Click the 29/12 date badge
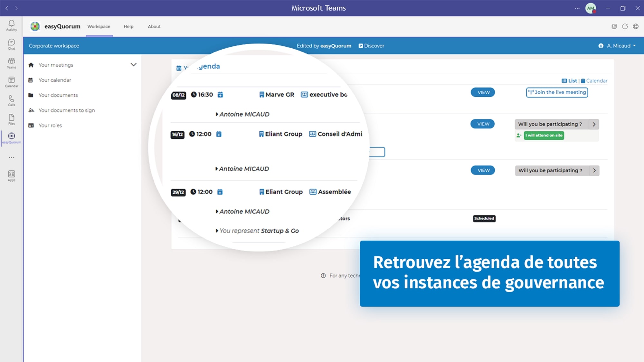The height and width of the screenshot is (362, 644). tap(178, 192)
